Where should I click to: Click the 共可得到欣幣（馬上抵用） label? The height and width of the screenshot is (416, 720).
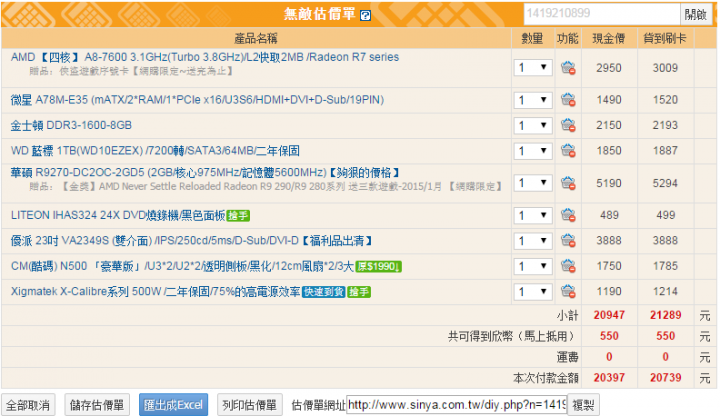tap(513, 336)
